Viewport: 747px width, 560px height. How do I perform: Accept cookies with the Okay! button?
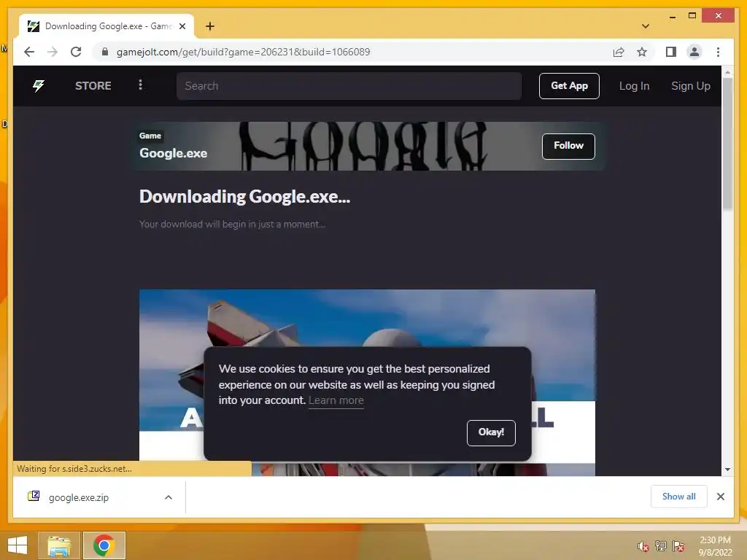point(491,432)
